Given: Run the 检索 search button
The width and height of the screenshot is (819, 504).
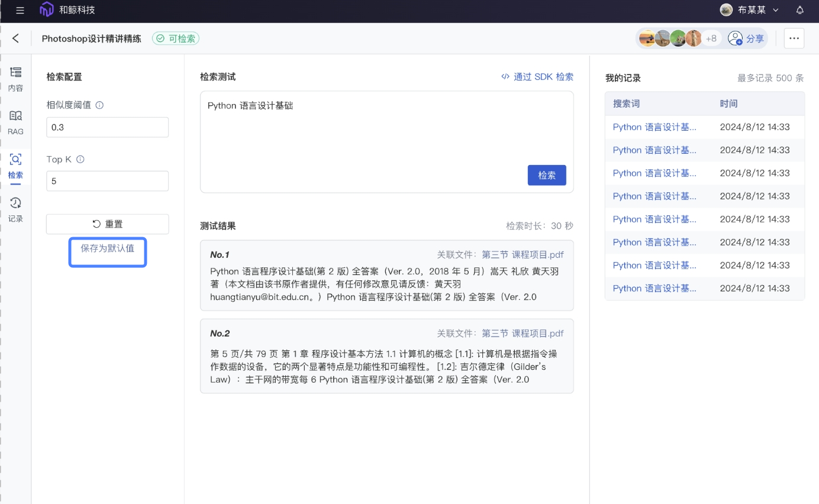Looking at the screenshot, I should pyautogui.click(x=546, y=175).
